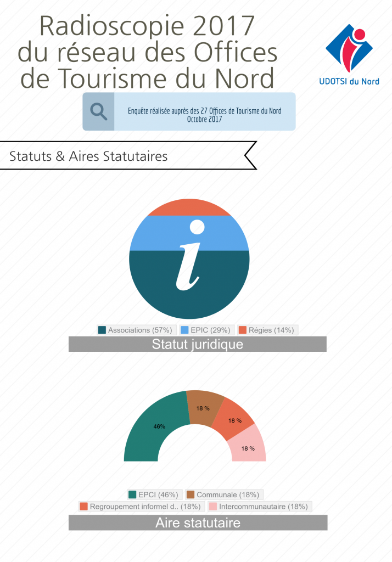The width and height of the screenshot is (392, 562).
Task: Toggle the Communale (18%) legend entry
Action: [x=225, y=494]
